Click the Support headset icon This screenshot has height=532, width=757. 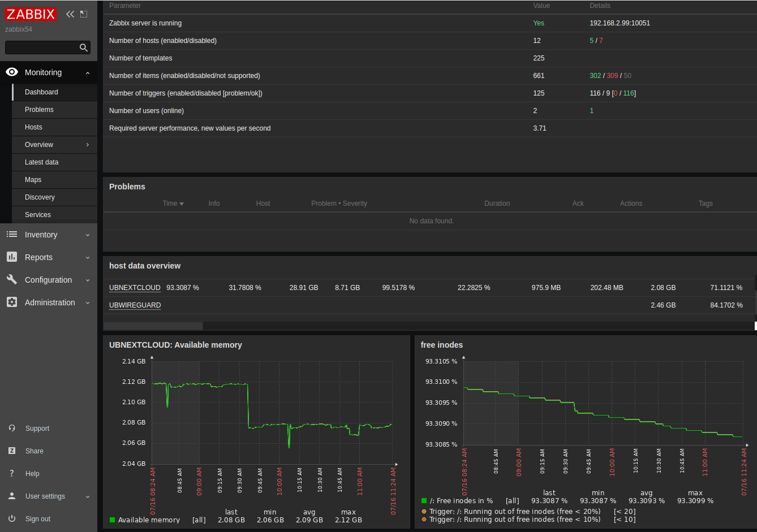point(12,429)
